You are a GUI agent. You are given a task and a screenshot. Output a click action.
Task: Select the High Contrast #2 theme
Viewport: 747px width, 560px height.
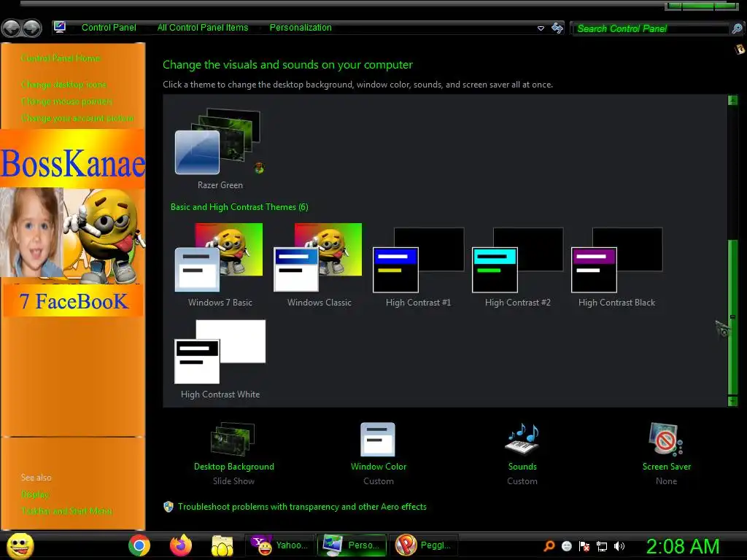click(517, 267)
